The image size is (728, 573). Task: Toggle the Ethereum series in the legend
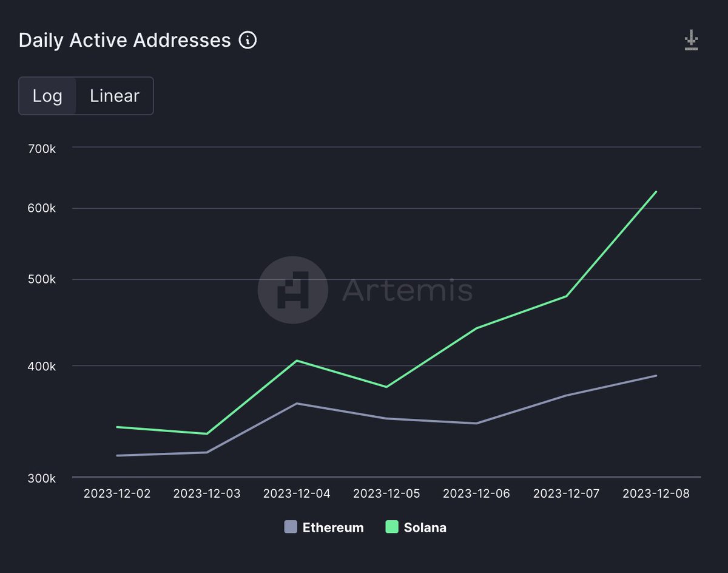coord(324,527)
